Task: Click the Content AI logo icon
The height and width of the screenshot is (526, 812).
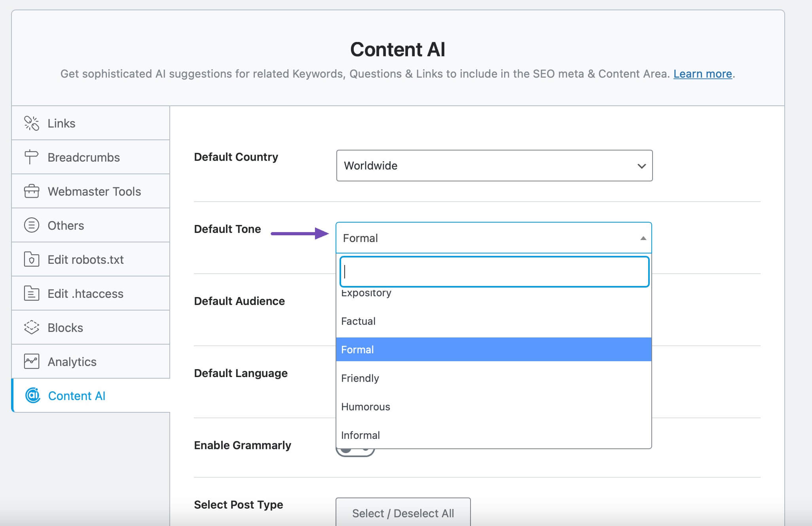Action: pos(33,395)
